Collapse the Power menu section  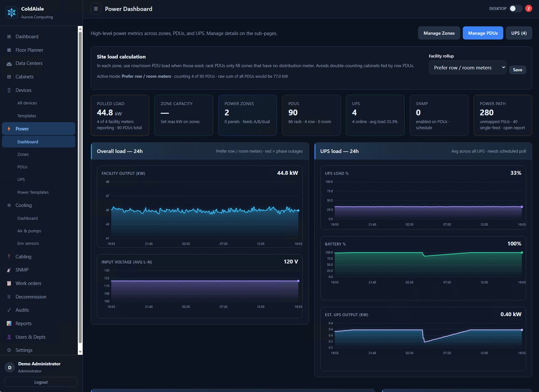pyautogui.click(x=38, y=129)
